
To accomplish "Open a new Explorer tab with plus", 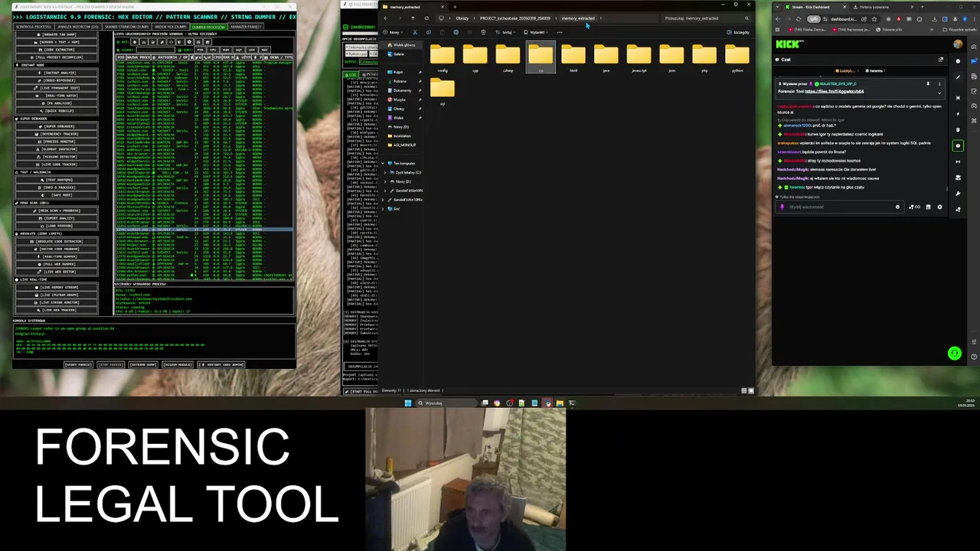I will [455, 7].
